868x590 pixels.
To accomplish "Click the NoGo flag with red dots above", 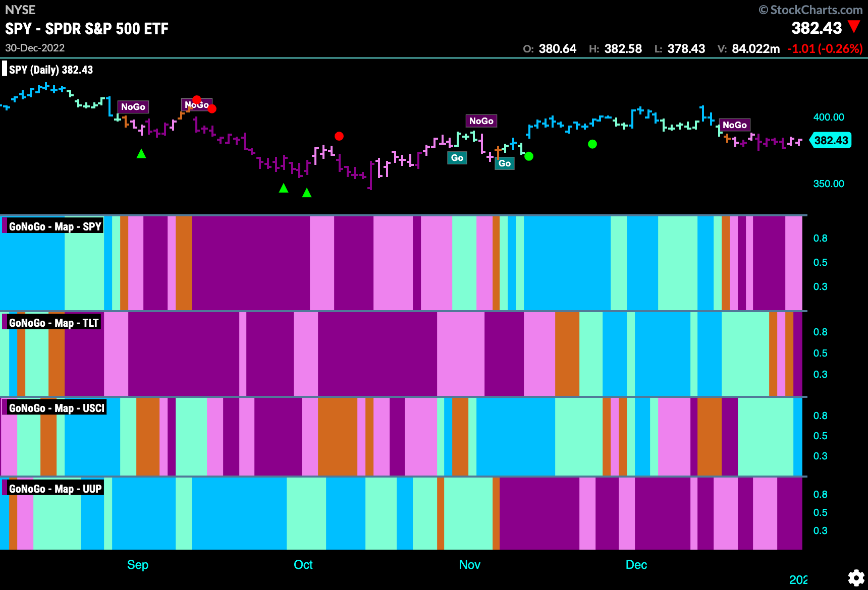I will coord(197,105).
